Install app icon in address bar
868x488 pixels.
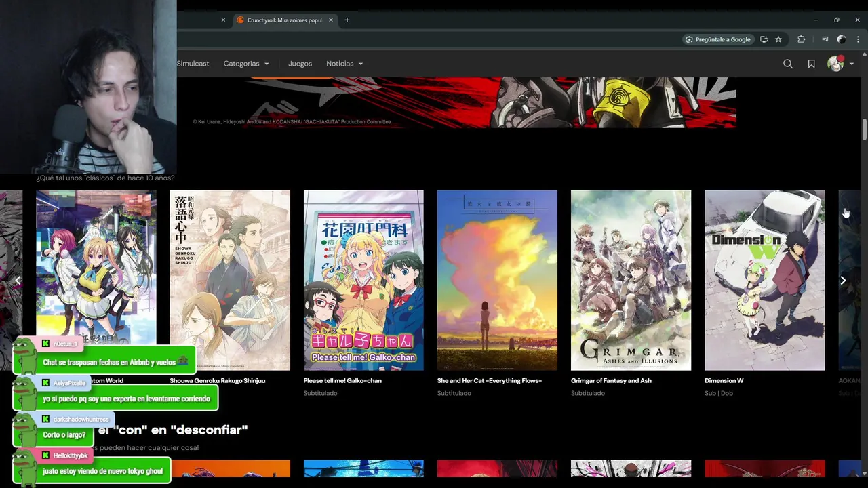[764, 39]
